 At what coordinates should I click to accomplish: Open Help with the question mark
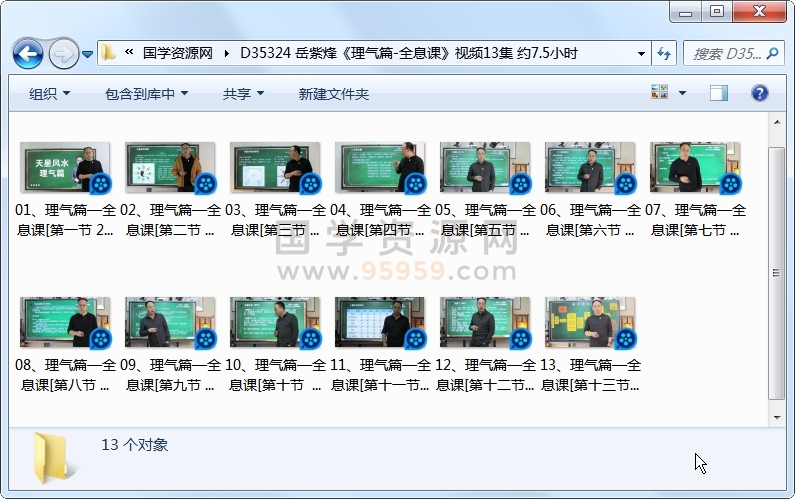pos(759,93)
